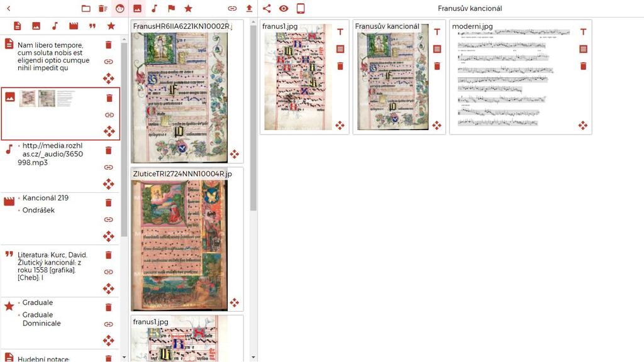
Task: Switch to tablet device view icon
Action: click(301, 8)
